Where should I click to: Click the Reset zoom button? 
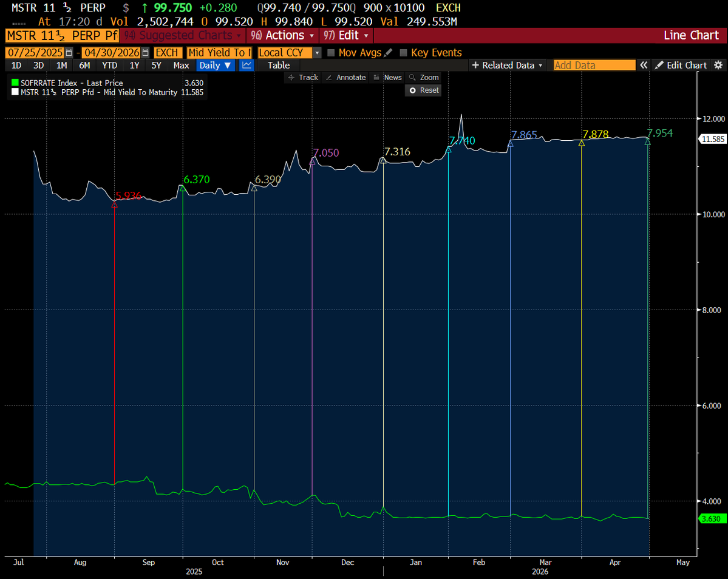point(423,90)
